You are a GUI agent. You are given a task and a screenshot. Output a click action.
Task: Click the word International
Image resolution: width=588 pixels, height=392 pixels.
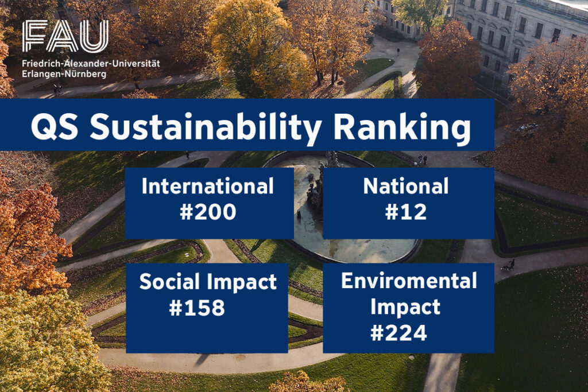(208, 187)
